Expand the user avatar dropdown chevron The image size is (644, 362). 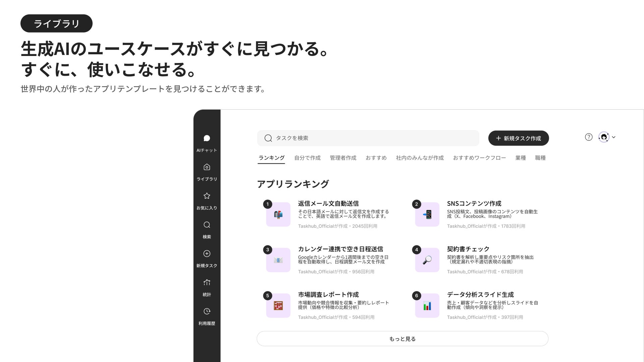(613, 137)
